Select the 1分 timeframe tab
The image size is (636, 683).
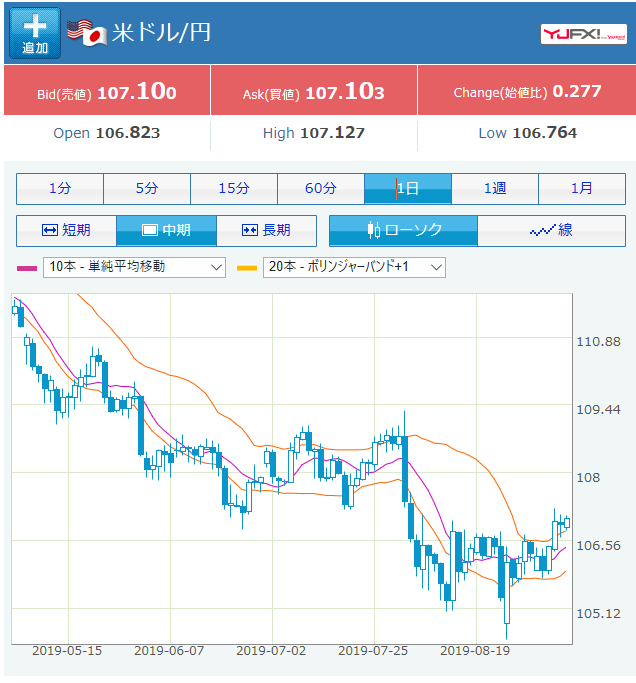tap(60, 188)
